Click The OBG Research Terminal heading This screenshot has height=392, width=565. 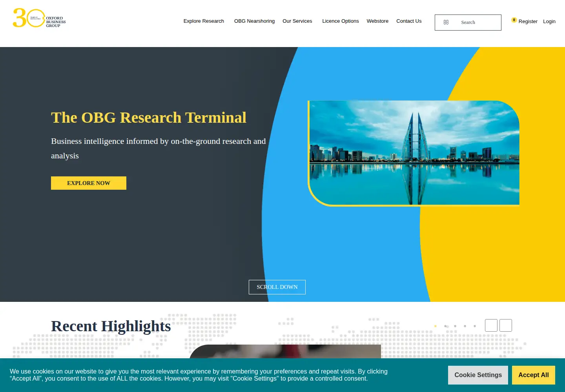coord(149,118)
